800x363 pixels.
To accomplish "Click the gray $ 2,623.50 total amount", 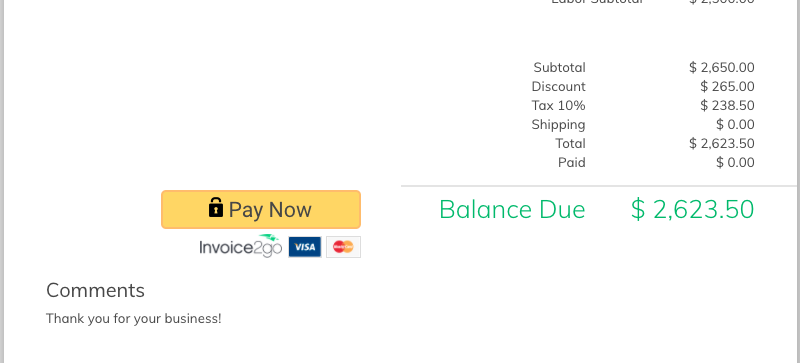I will point(721,143).
